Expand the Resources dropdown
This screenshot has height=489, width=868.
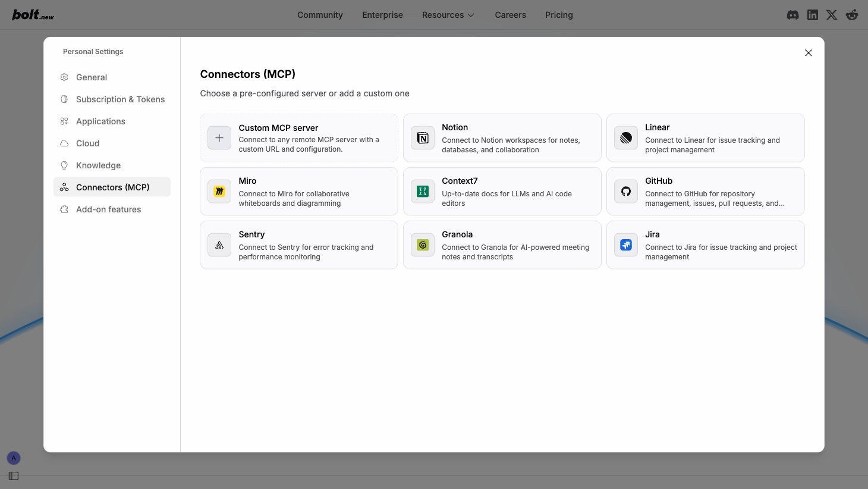point(448,15)
